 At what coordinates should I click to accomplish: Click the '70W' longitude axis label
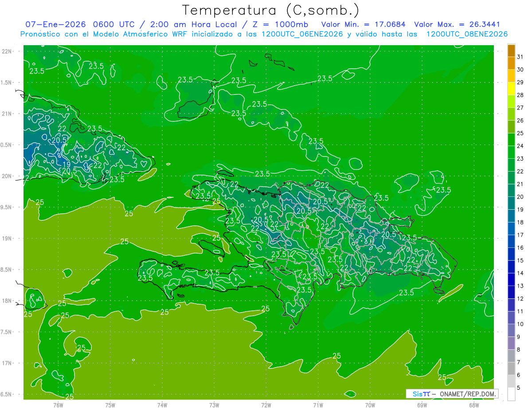pyautogui.click(x=370, y=405)
